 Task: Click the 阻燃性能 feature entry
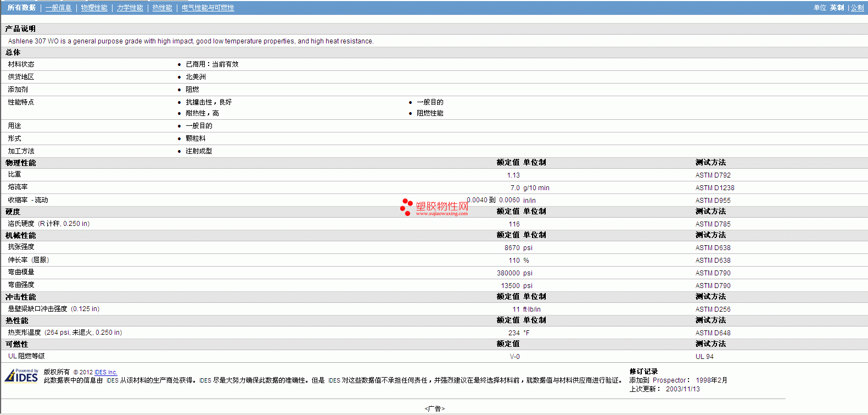pos(430,113)
